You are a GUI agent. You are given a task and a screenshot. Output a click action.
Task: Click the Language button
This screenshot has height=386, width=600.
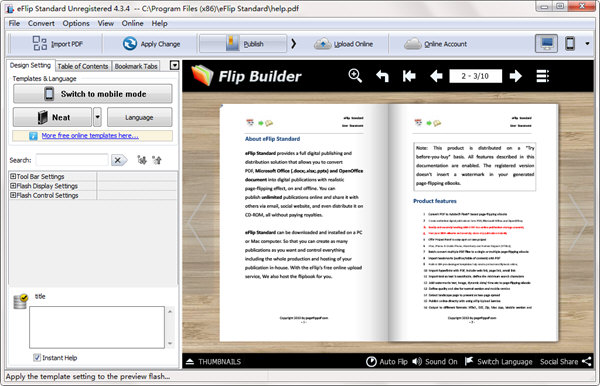point(139,117)
